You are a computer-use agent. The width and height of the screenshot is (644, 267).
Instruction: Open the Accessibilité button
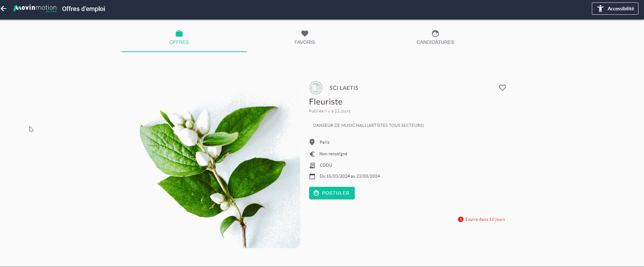tap(615, 9)
